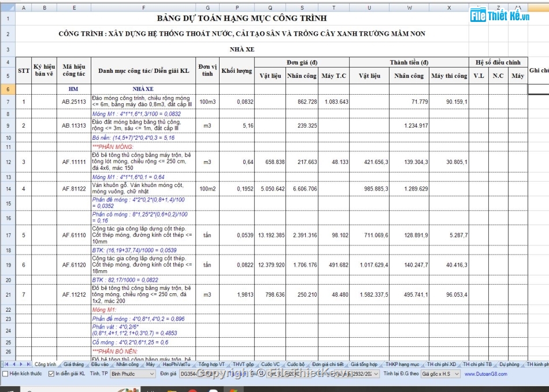Click the title 'BẢNG DỰ TOÁN HẠNG MỤC CÔNG TRÌNH'
Screen dimensions: 549x392
(242, 18)
